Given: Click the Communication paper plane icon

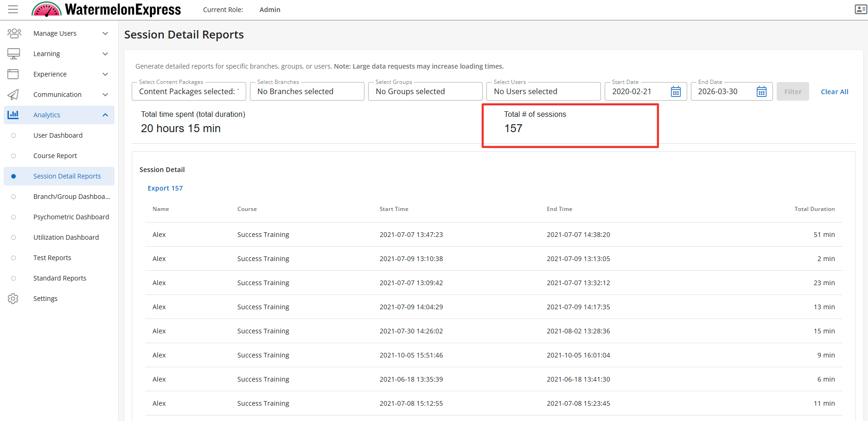Looking at the screenshot, I should click(x=13, y=95).
